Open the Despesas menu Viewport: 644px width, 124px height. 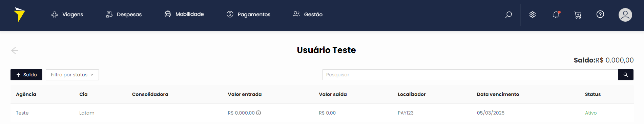click(124, 14)
